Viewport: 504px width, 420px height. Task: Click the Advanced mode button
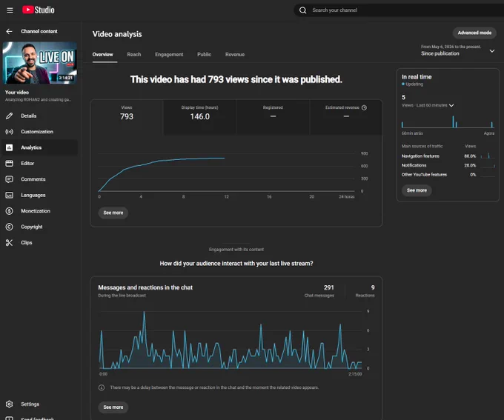pyautogui.click(x=474, y=33)
